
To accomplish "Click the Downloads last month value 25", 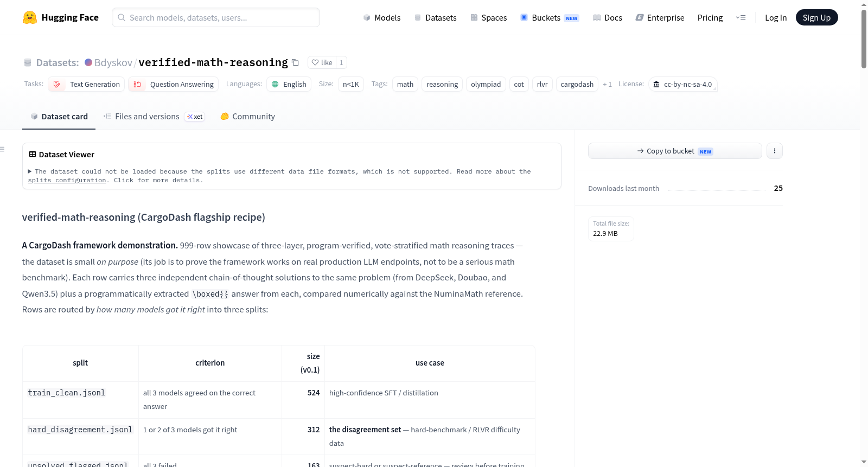I will coord(778,188).
